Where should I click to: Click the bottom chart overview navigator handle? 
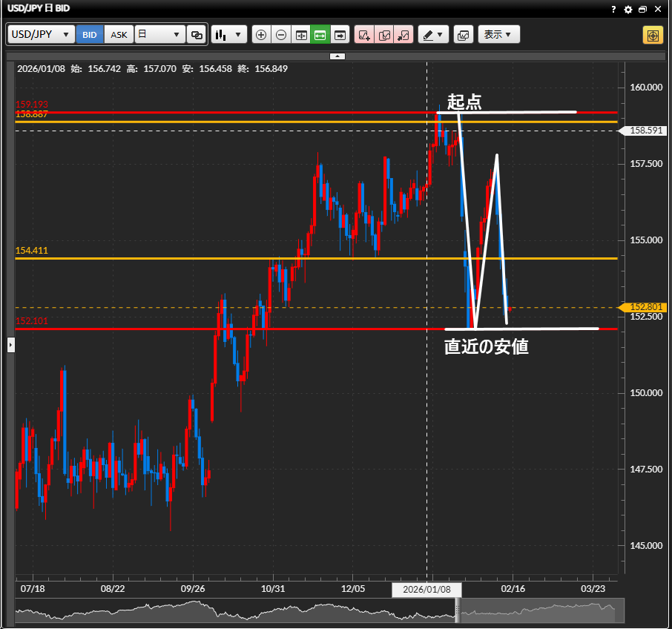[x=458, y=610]
